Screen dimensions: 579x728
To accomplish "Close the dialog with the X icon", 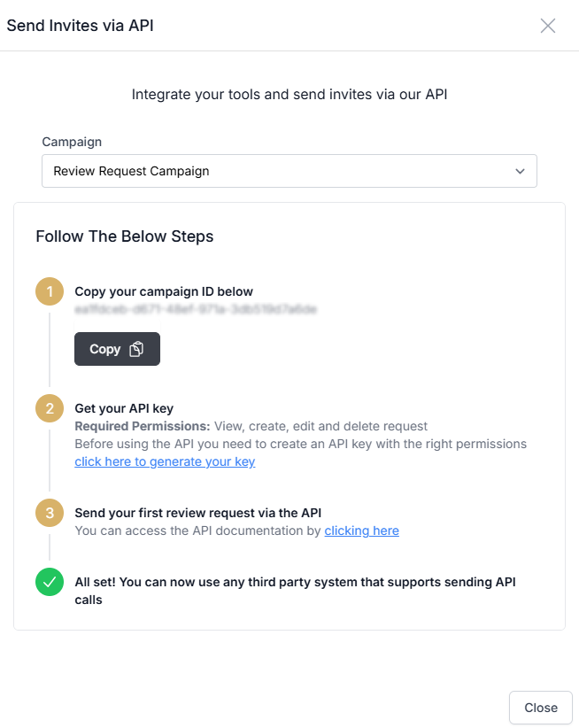I will coord(548,26).
